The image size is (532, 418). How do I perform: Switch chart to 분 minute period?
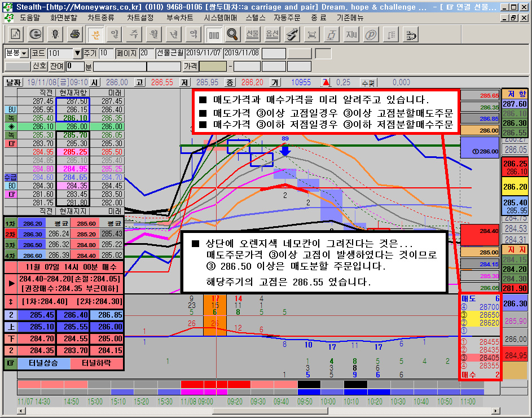coord(95,34)
